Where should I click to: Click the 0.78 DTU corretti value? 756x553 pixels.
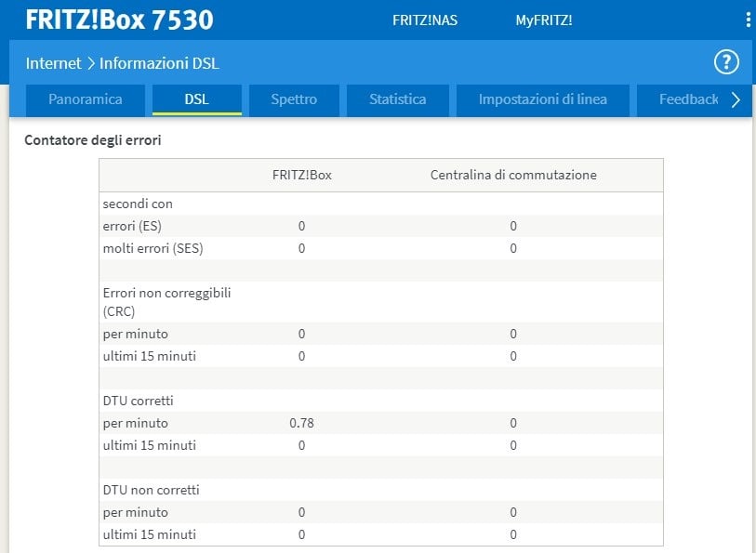(x=302, y=423)
